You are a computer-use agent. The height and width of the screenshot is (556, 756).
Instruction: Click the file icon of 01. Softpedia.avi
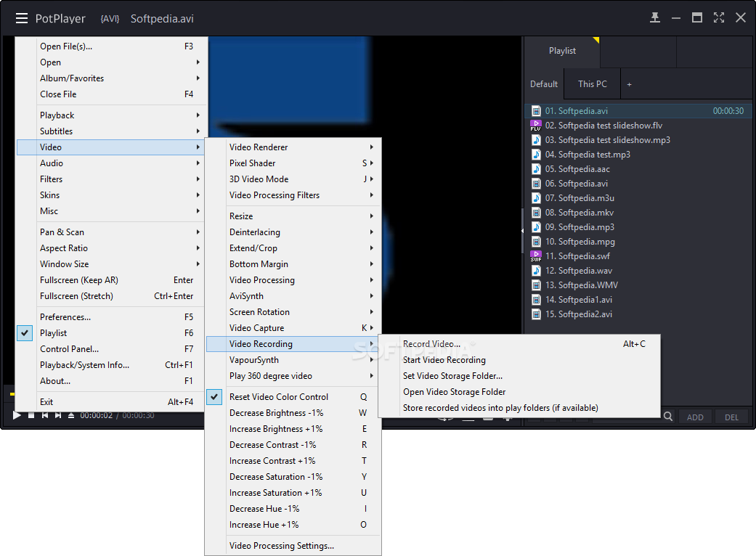(x=536, y=111)
